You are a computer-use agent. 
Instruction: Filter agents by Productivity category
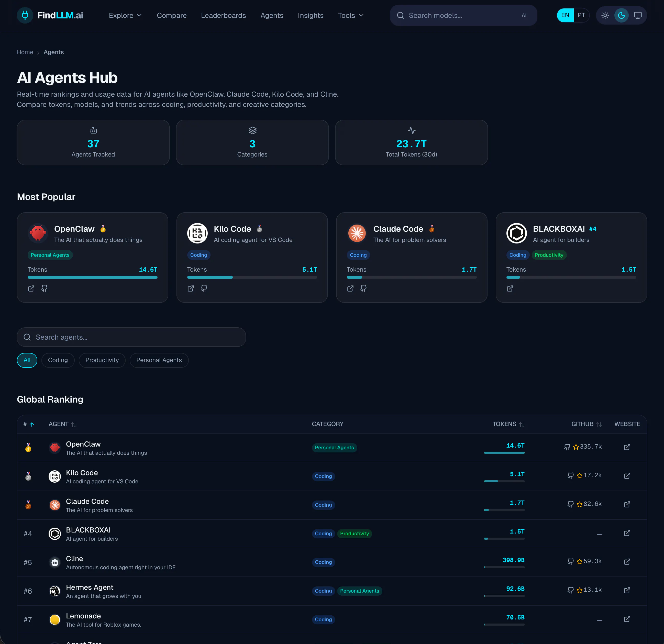click(102, 360)
